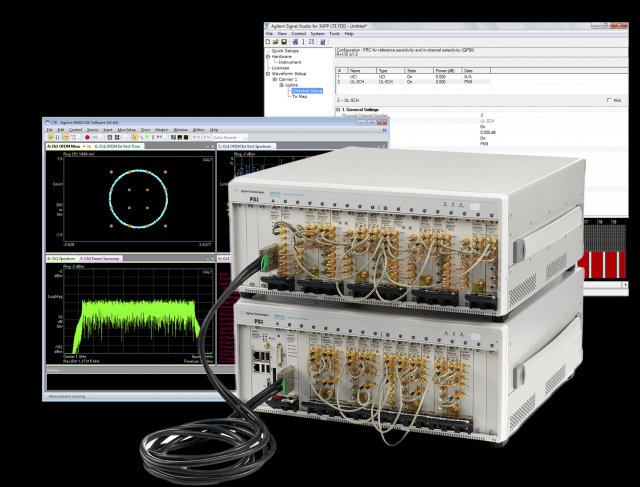
Task: Click the yellow Run icon in VSA toolbar
Action: [x=49, y=137]
